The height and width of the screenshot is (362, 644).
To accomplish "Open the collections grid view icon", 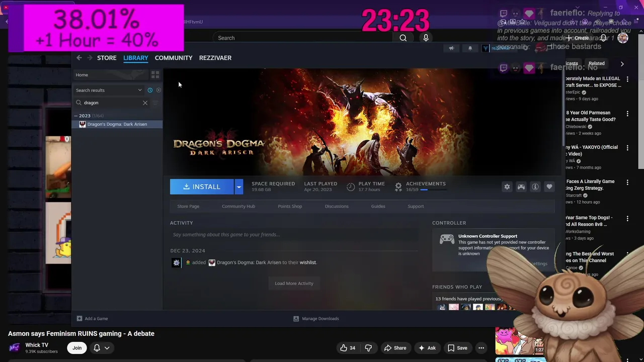I will (155, 75).
